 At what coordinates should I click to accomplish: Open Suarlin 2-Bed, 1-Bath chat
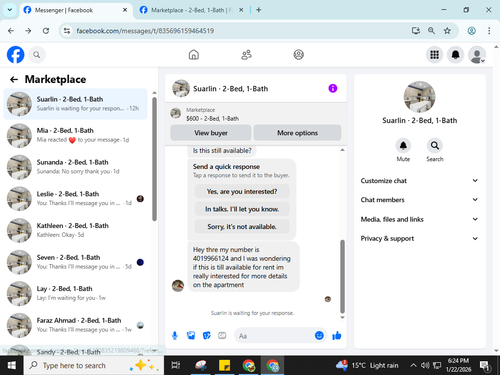(x=75, y=104)
